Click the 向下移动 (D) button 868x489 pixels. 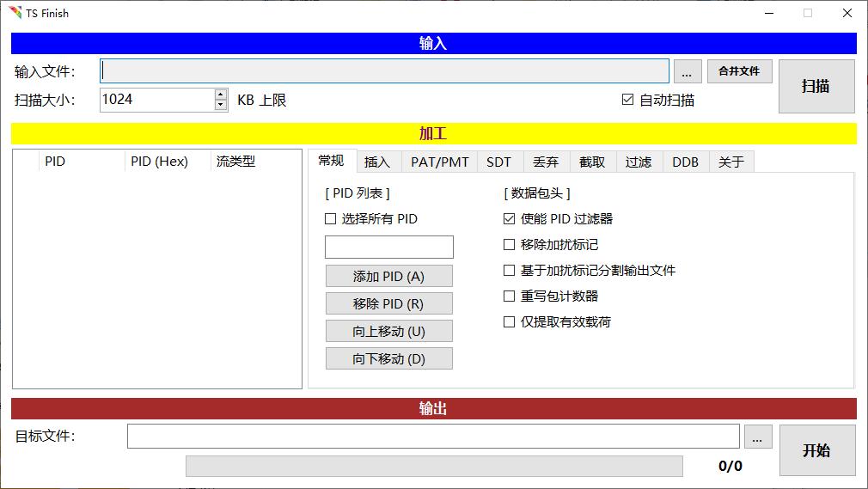click(x=389, y=359)
